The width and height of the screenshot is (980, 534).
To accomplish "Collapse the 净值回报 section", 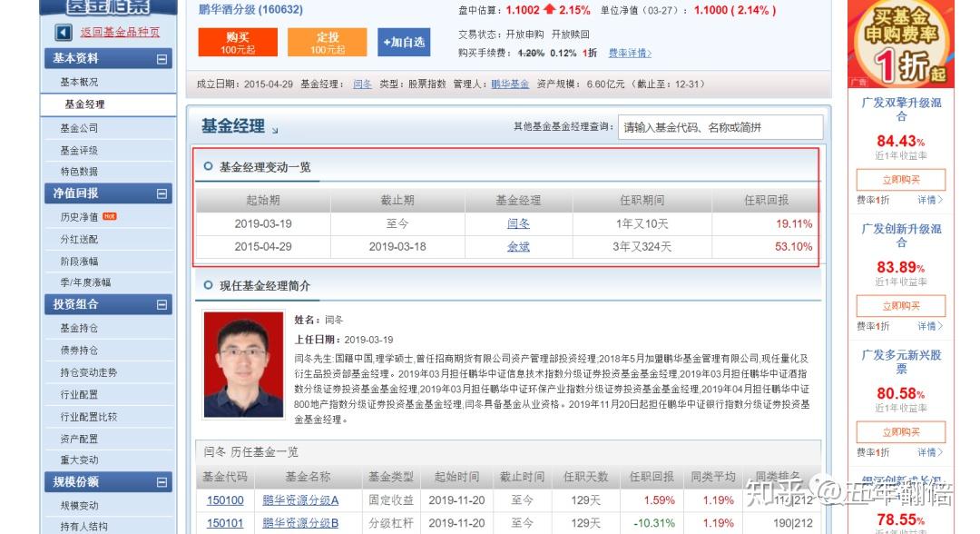I will 162,193.
